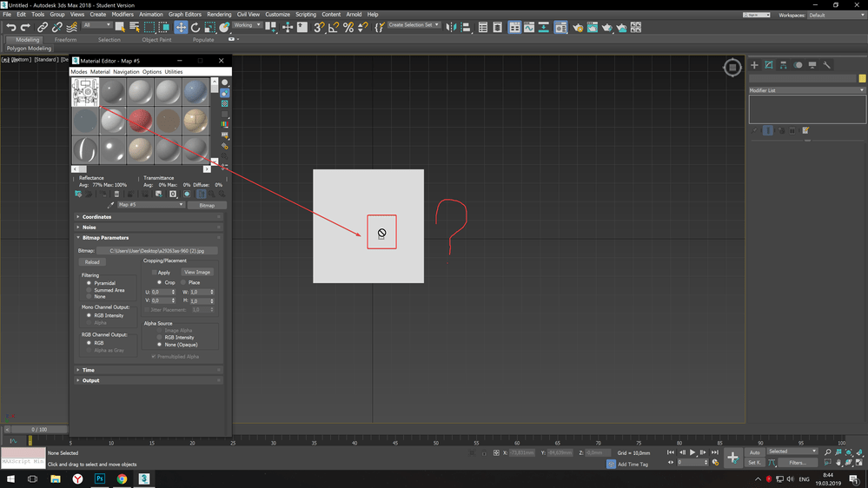Toggle the Angle Snap icon
Screen dimensions: 868x488
coord(334,27)
